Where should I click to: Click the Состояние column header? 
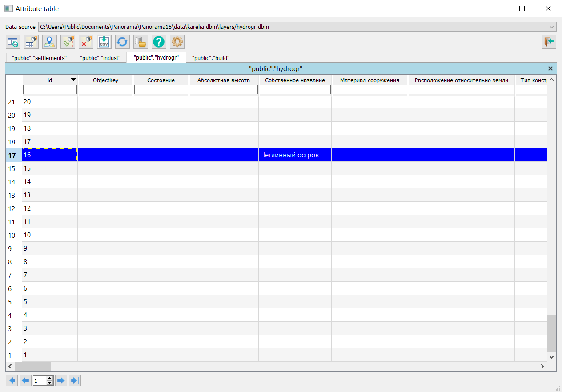pyautogui.click(x=161, y=80)
